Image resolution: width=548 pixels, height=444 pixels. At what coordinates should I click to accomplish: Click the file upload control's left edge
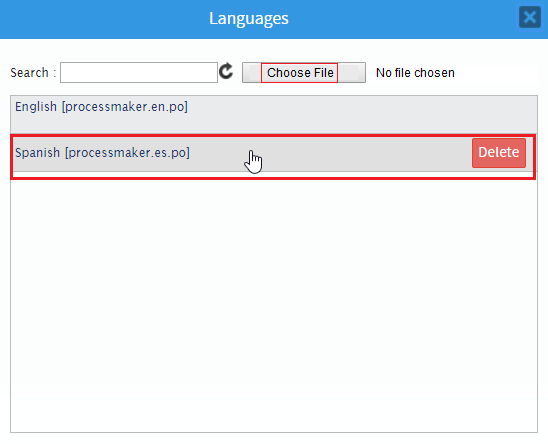(x=251, y=73)
